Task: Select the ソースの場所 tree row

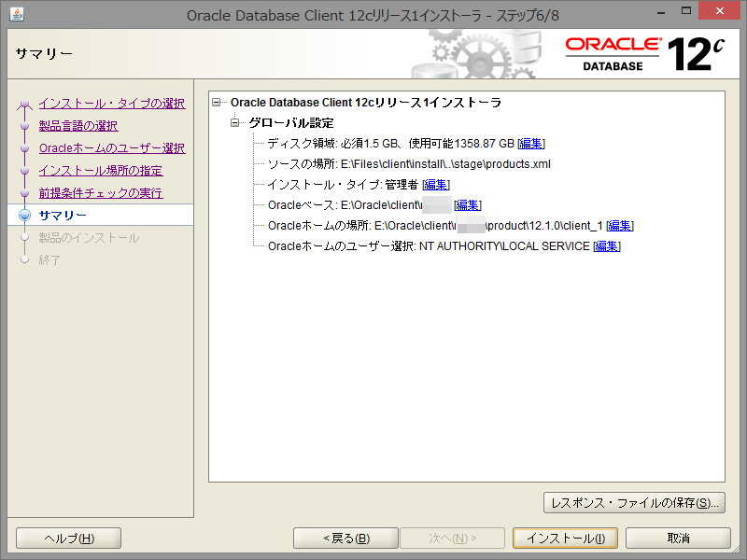Action: (x=409, y=164)
